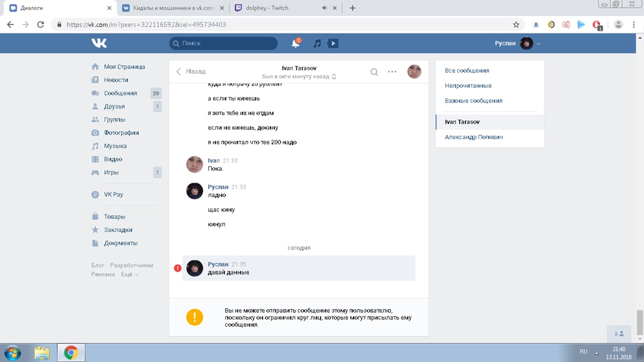Image resolution: width=644 pixels, height=362 pixels.
Task: Open Друзья in the left sidebar
Action: click(x=114, y=106)
